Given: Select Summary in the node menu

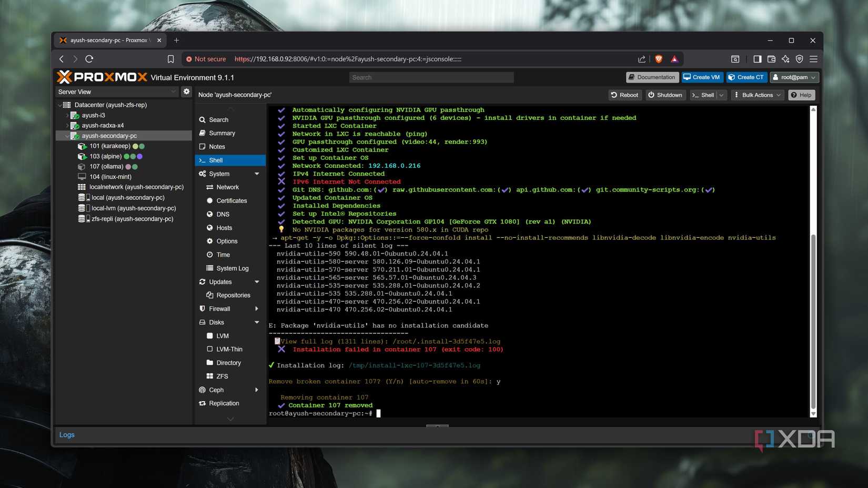Looking at the screenshot, I should coord(222,134).
